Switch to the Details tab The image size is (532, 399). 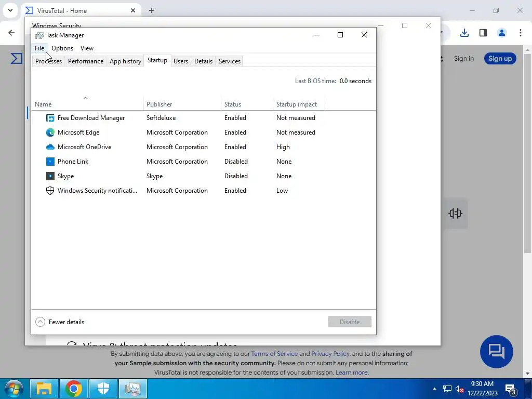pyautogui.click(x=203, y=61)
